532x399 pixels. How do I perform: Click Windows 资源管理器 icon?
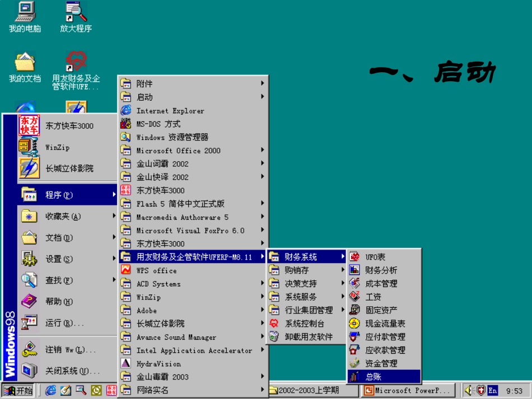pyautogui.click(x=126, y=137)
